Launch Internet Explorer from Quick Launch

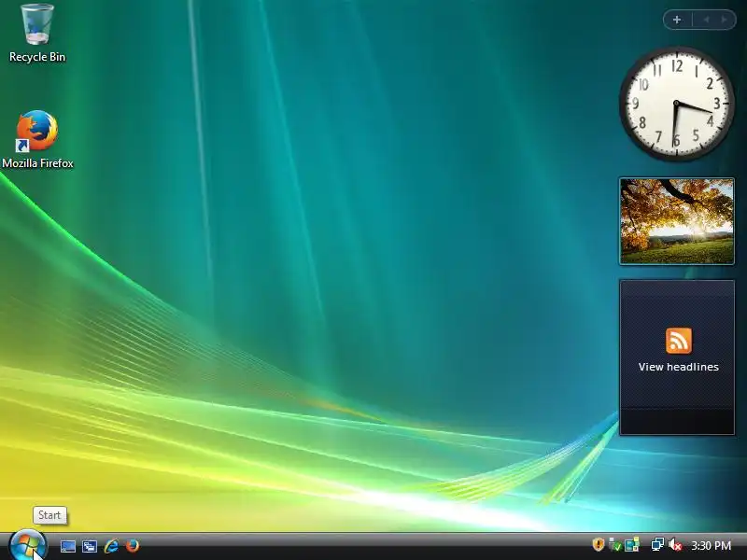click(111, 546)
